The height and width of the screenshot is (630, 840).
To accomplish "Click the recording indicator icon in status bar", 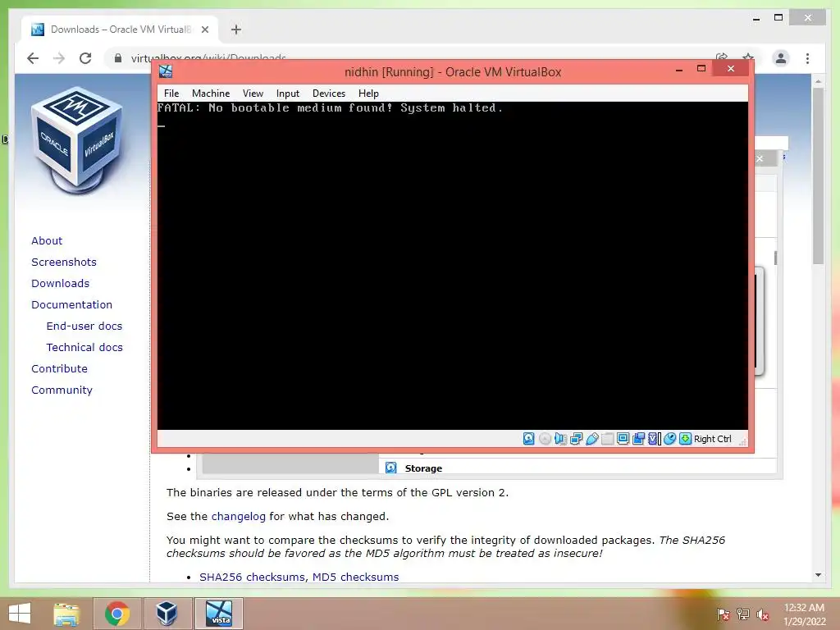I will point(638,439).
